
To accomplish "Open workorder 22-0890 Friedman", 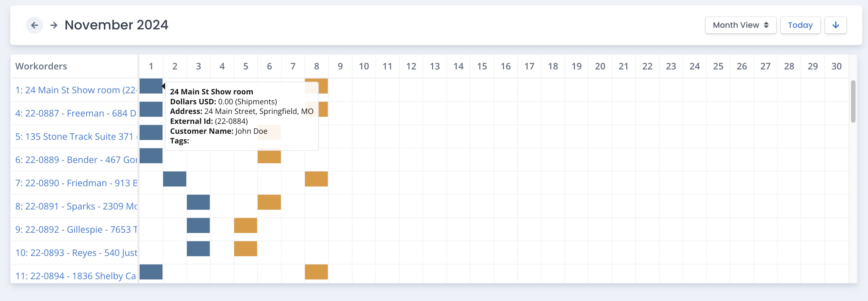I will point(75,183).
